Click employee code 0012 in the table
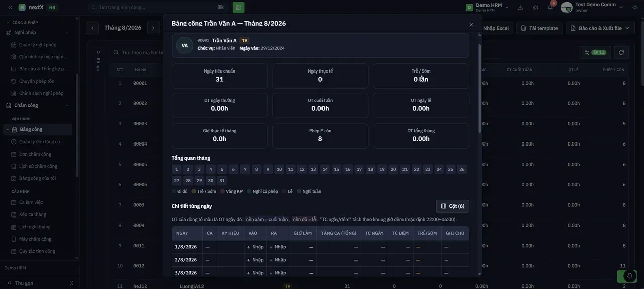Image resolution: width=644 pixels, height=289 pixels. pyautogui.click(x=139, y=266)
